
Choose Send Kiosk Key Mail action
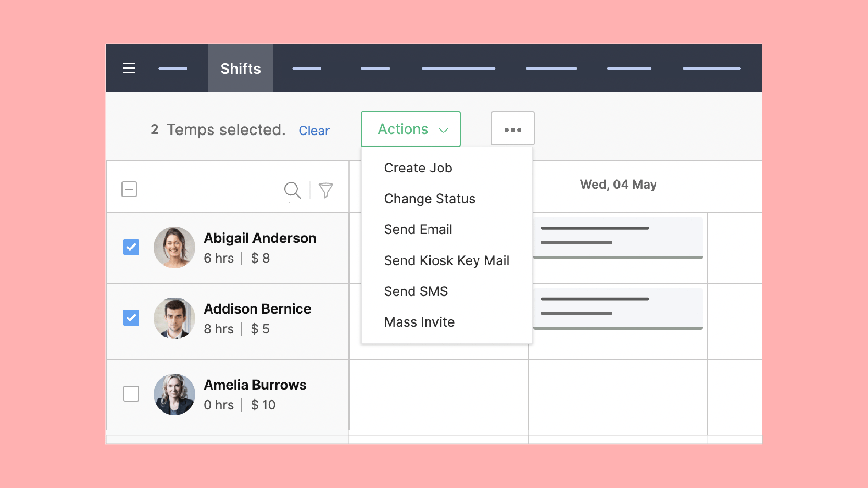pyautogui.click(x=447, y=260)
